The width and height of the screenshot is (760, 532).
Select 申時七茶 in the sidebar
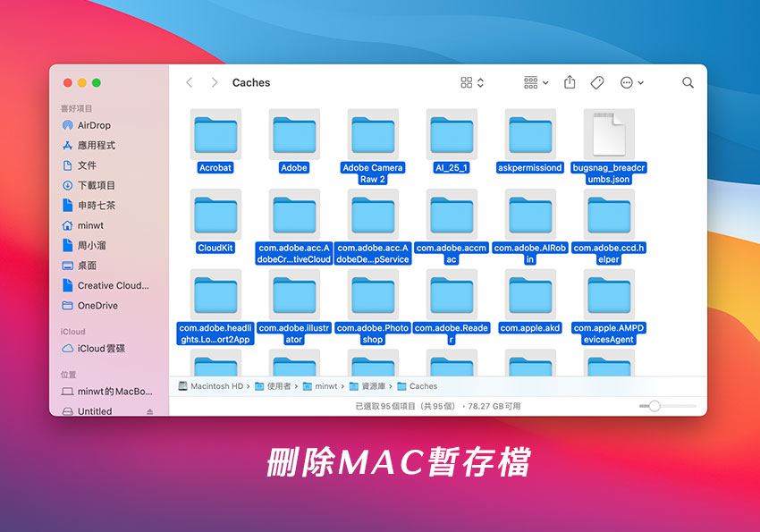(89, 206)
